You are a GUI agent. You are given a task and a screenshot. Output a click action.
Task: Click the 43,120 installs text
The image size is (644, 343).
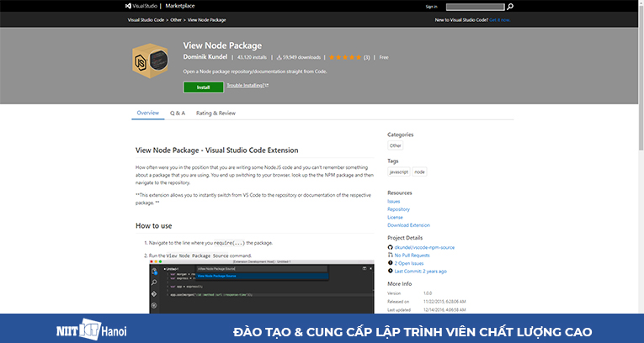[252, 57]
